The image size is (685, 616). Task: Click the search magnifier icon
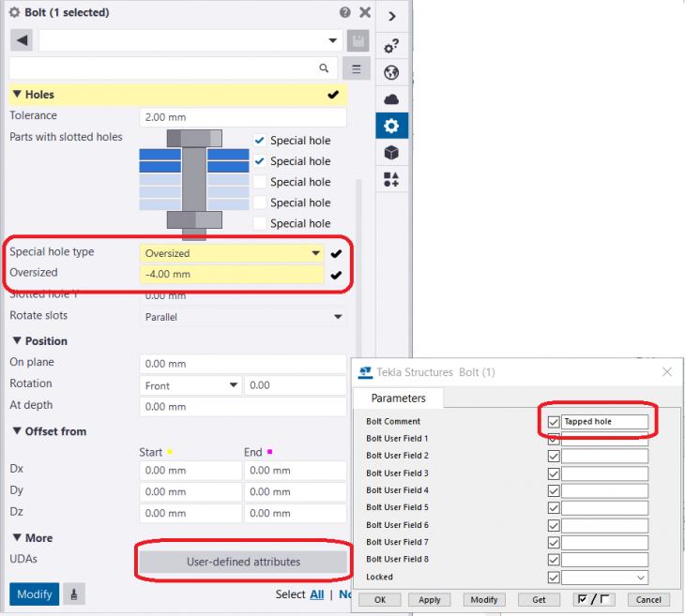(324, 68)
